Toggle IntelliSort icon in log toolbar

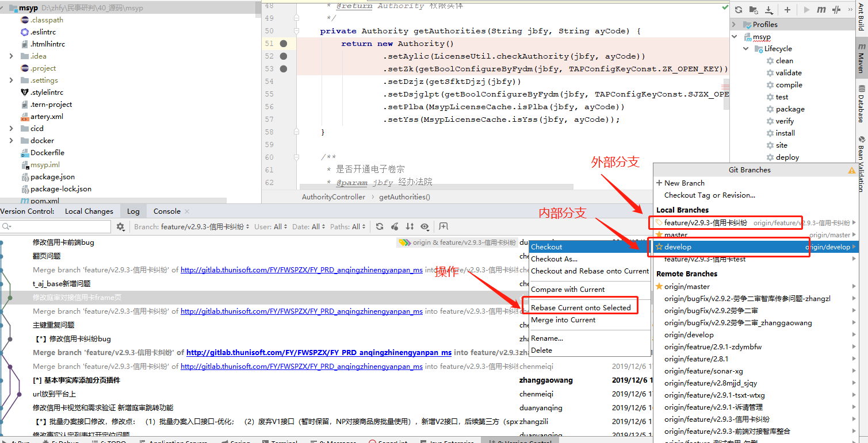click(410, 227)
